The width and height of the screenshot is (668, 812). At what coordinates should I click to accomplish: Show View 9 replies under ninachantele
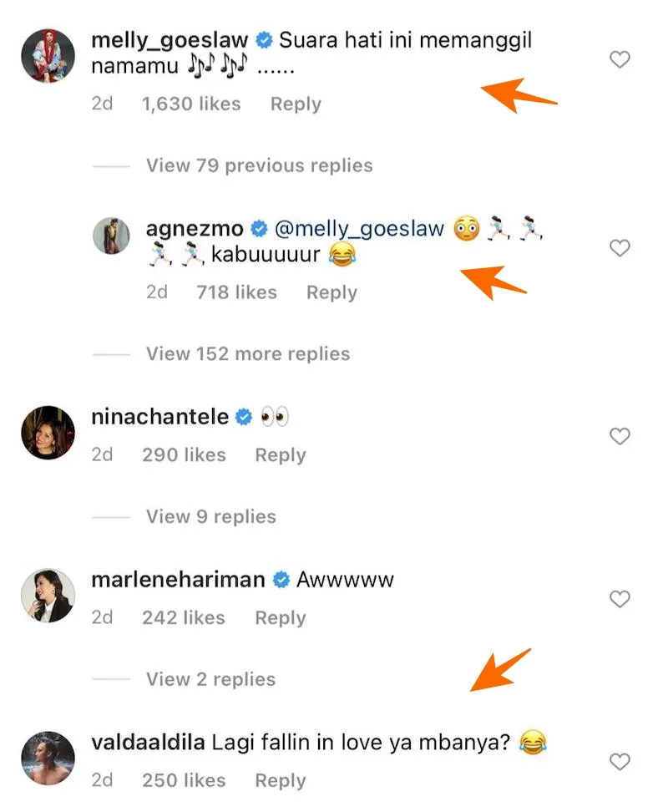(211, 516)
